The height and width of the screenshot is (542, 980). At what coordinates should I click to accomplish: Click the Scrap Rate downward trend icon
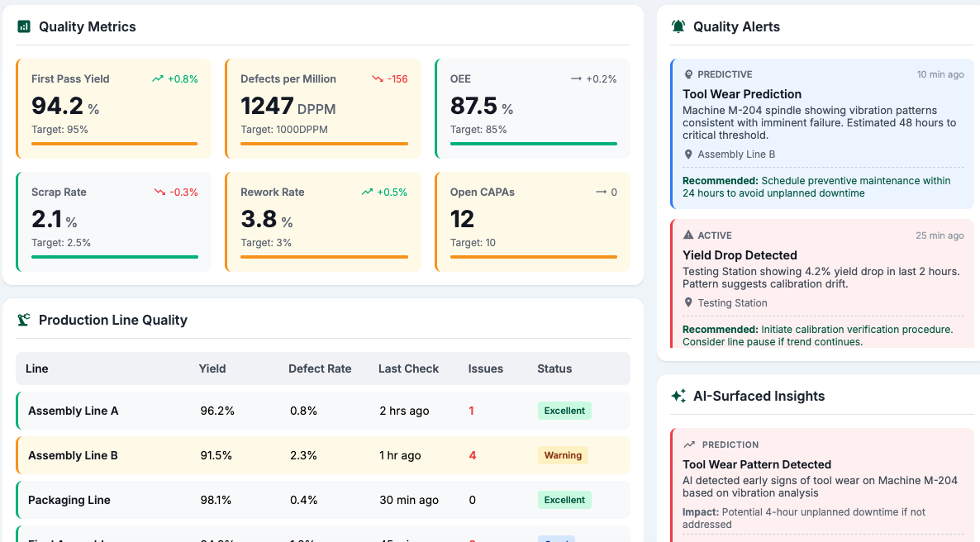click(160, 192)
